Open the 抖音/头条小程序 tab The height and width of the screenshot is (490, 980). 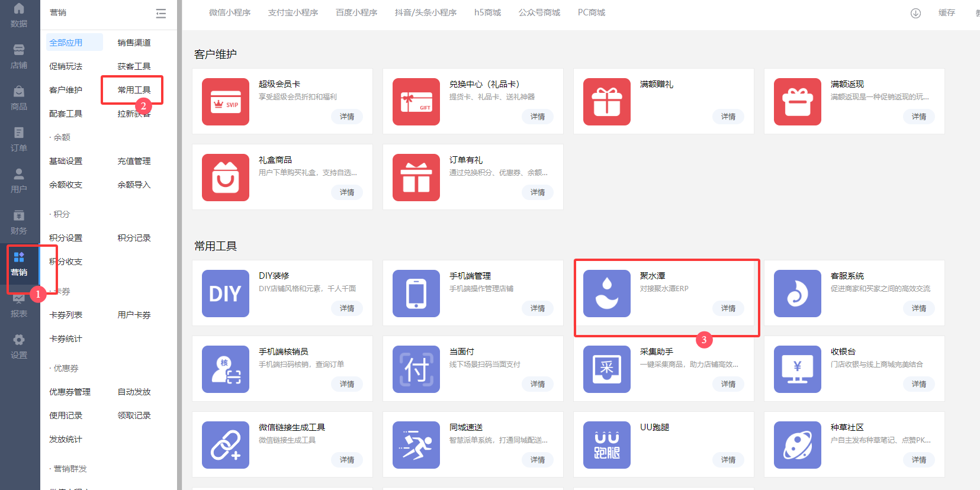pyautogui.click(x=426, y=12)
